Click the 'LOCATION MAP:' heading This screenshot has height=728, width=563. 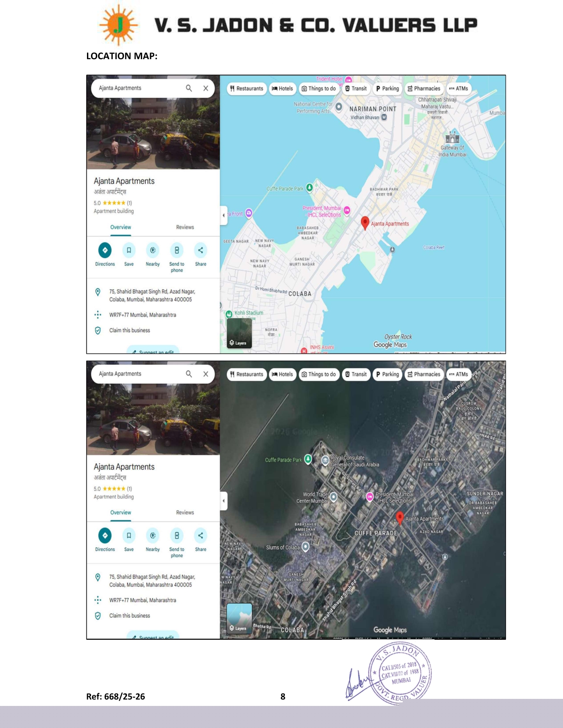(122, 56)
